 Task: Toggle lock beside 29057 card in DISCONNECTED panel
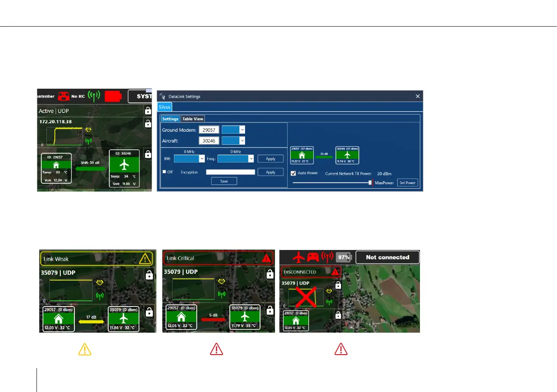click(x=338, y=314)
